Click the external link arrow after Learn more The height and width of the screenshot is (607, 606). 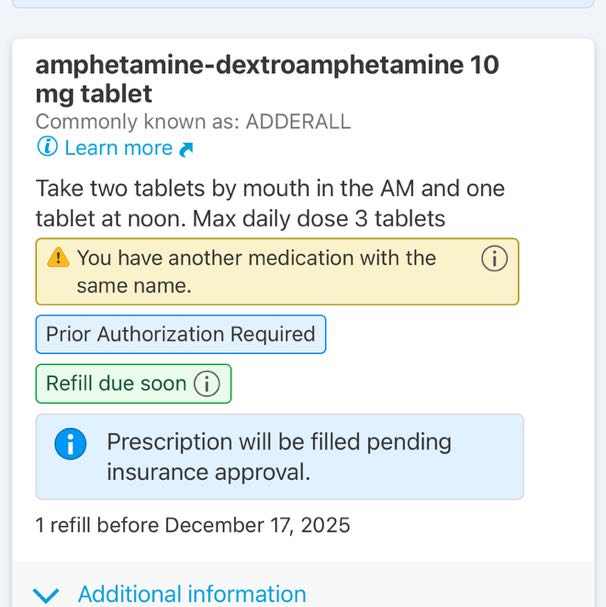click(x=186, y=149)
